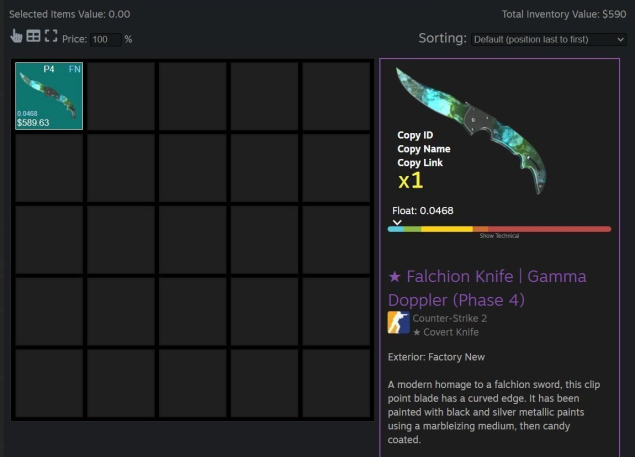The image size is (635, 457).
Task: Click the empty slot beside the knife
Action: [x=121, y=96]
